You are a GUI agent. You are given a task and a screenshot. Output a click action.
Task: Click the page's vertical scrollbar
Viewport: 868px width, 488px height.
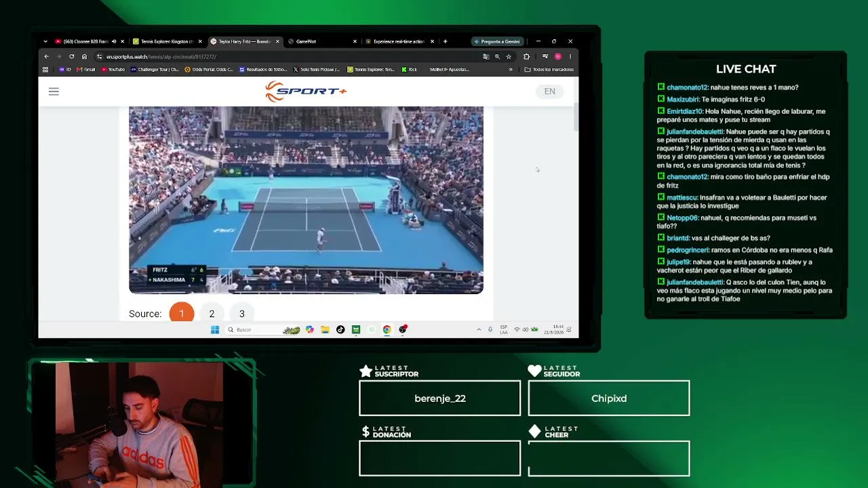[576, 119]
